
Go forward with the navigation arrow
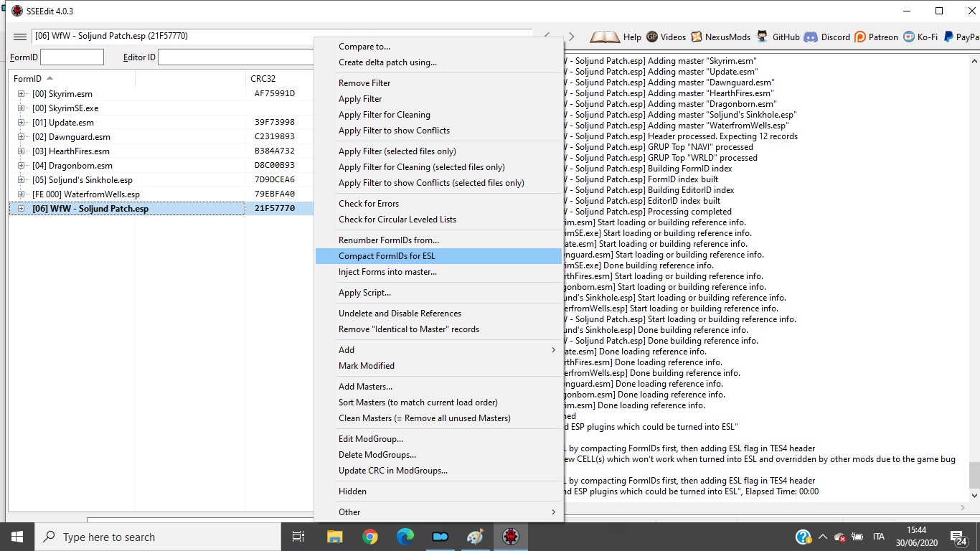572,37
